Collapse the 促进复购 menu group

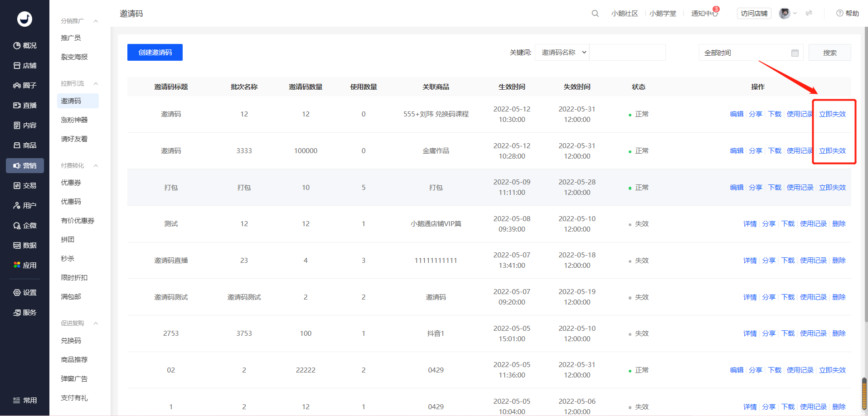click(96, 323)
